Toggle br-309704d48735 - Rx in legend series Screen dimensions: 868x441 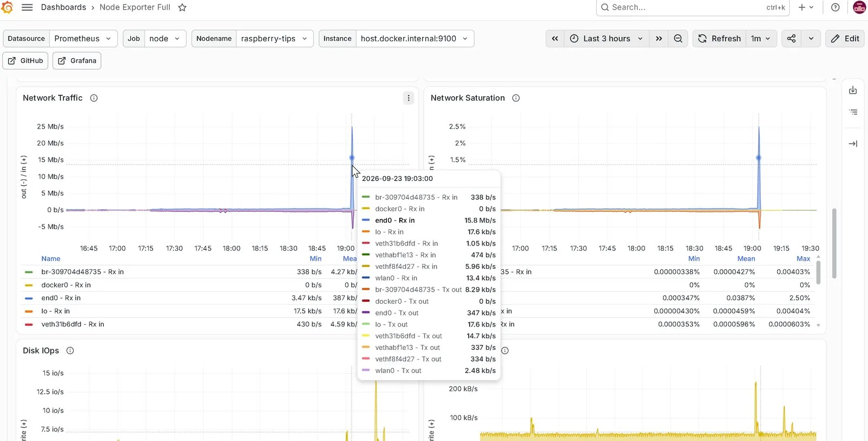(x=82, y=272)
